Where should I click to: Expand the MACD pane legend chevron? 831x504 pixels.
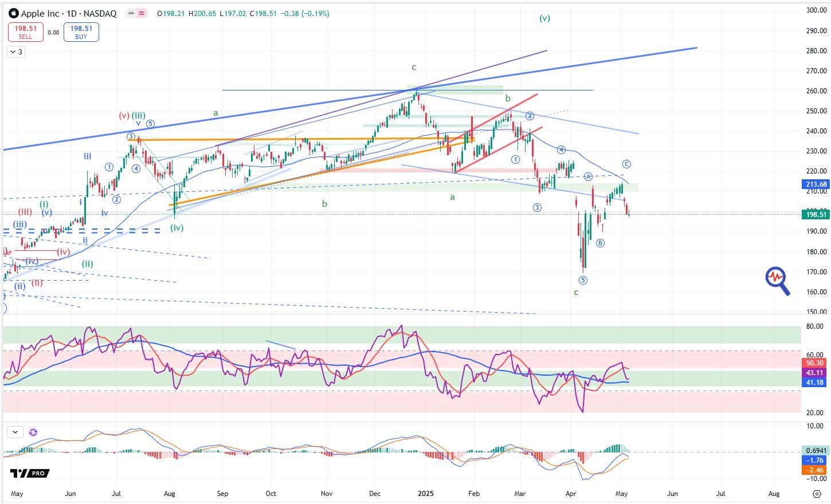(x=15, y=432)
